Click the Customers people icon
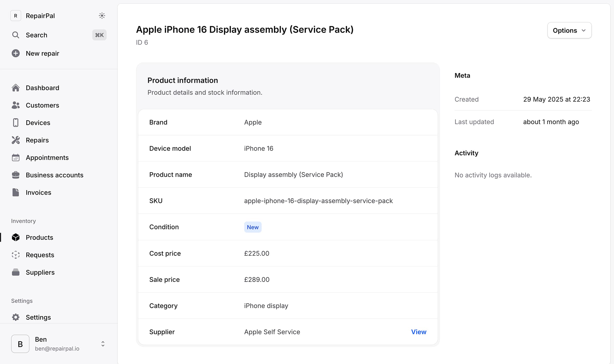Viewport: 614px width, 364px height. tap(16, 105)
